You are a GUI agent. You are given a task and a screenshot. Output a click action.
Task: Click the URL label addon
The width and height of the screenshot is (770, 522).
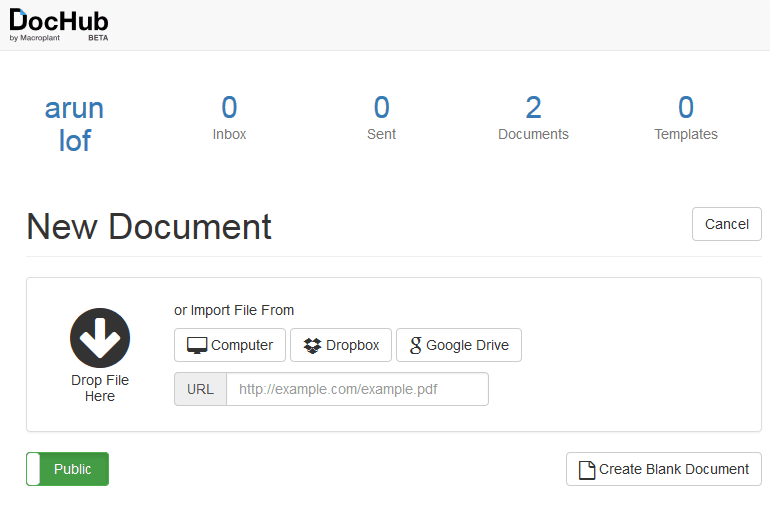point(200,389)
